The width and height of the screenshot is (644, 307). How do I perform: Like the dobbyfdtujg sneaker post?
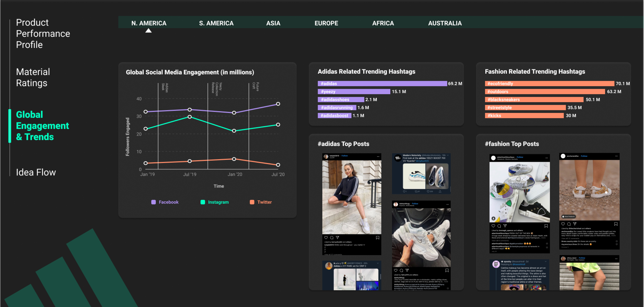tap(396, 270)
